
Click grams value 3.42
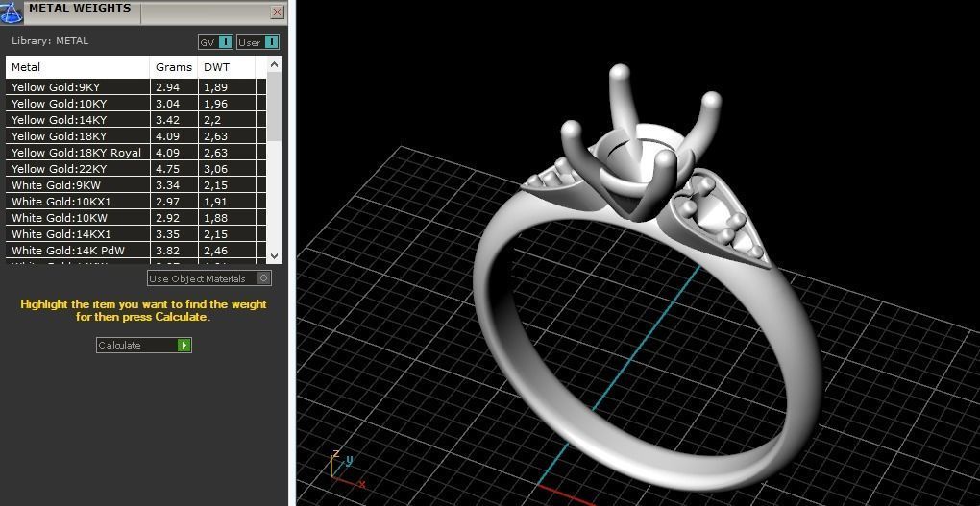[x=167, y=119]
